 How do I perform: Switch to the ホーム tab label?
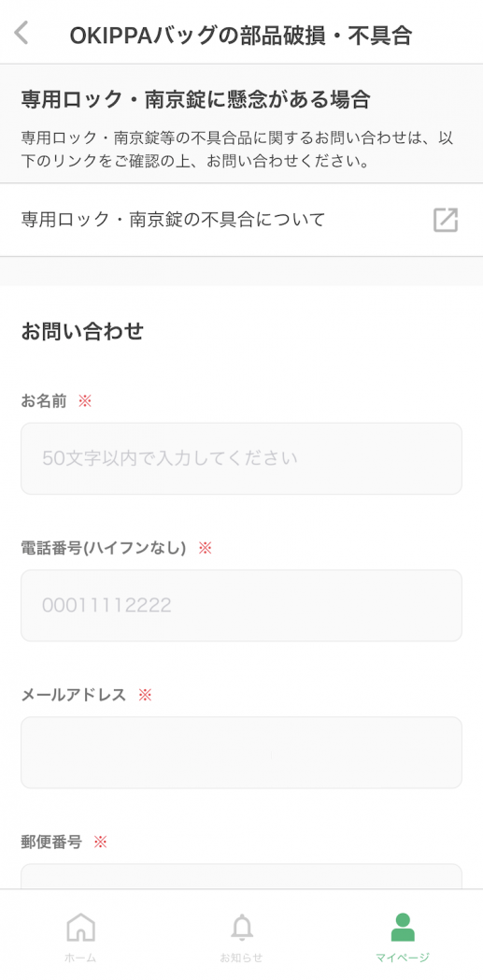[80, 958]
